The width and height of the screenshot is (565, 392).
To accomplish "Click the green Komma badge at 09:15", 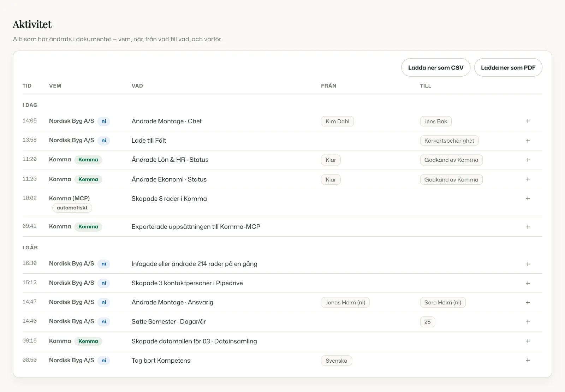I will (x=88, y=341).
